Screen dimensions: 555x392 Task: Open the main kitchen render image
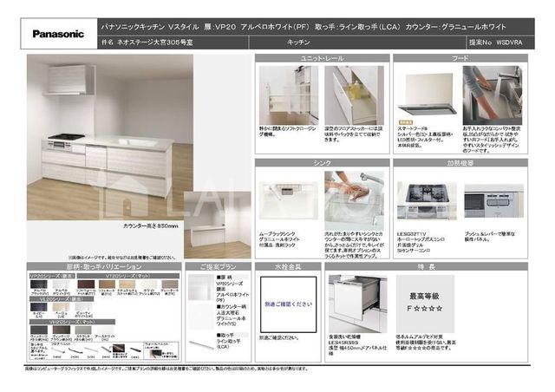coord(110,137)
